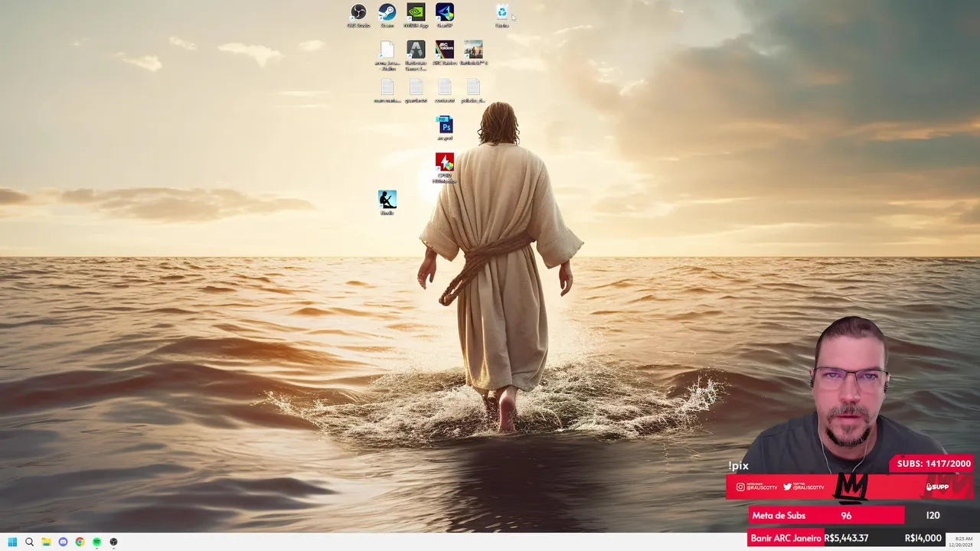Select the Kindle desktop shortcut
This screenshot has width=980, height=551.
click(x=387, y=203)
